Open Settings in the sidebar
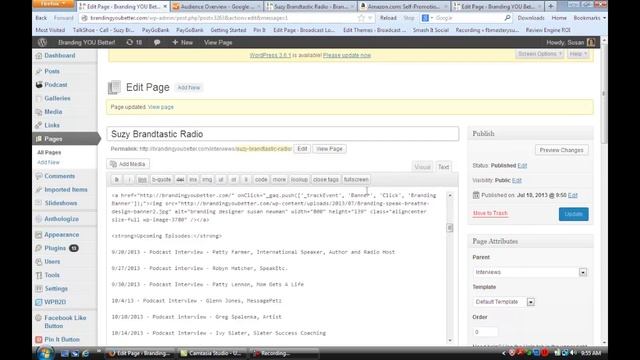The height and width of the screenshot is (360, 640). tap(56, 289)
